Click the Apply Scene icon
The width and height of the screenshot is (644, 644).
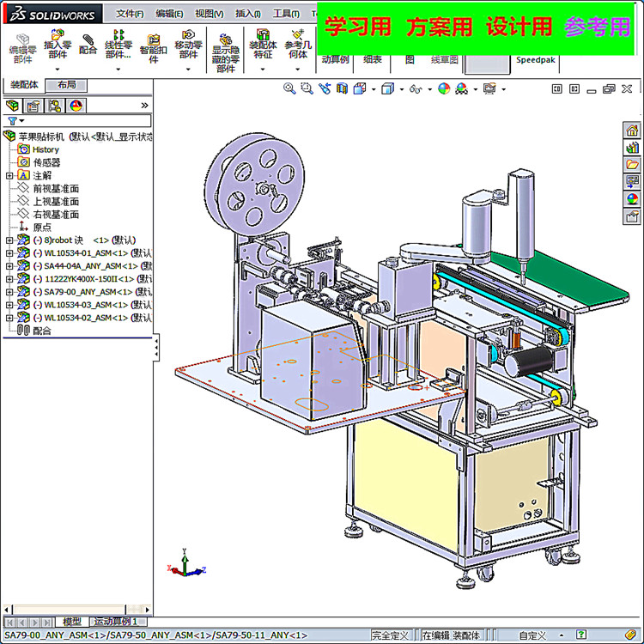462,88
